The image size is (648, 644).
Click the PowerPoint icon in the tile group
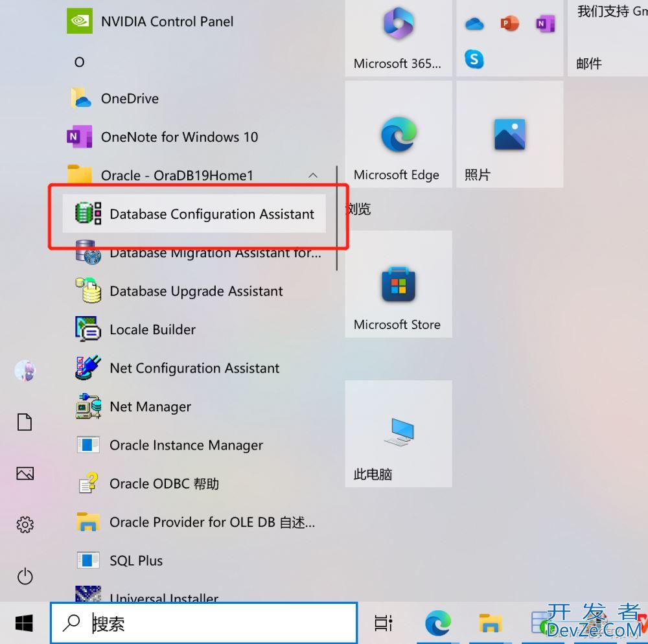pos(509,23)
